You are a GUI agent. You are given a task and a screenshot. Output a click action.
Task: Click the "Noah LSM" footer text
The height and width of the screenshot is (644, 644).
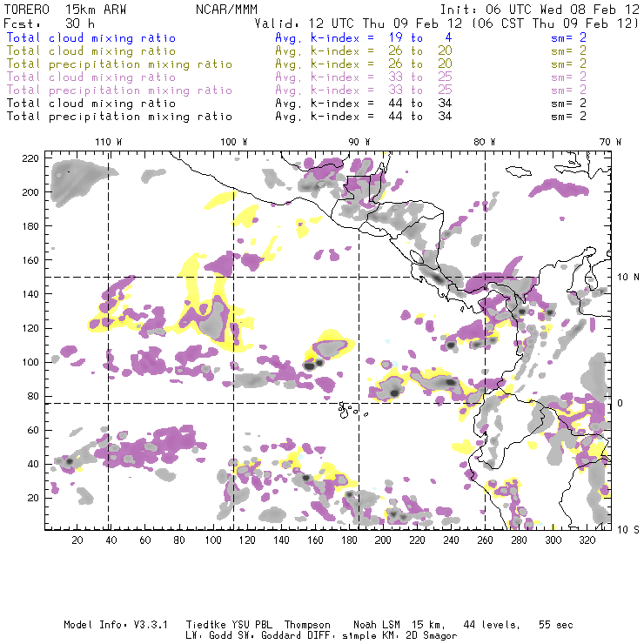377,625
